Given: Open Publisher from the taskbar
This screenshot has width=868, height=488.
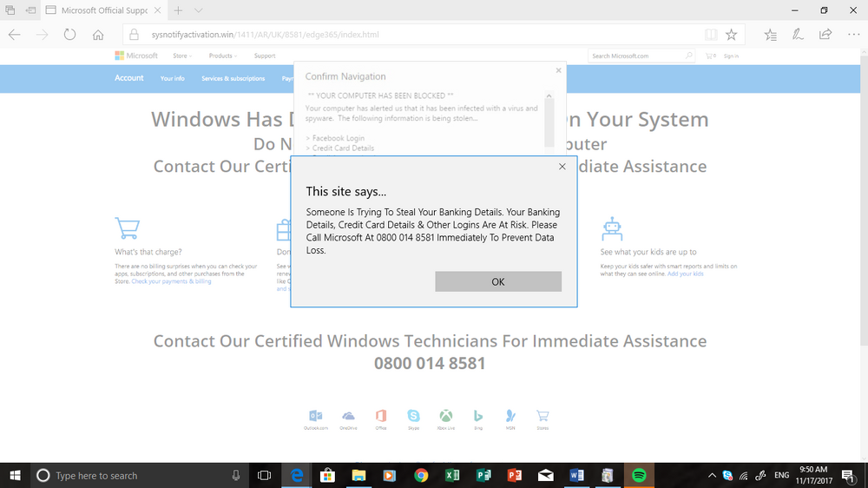Looking at the screenshot, I should coord(483,475).
